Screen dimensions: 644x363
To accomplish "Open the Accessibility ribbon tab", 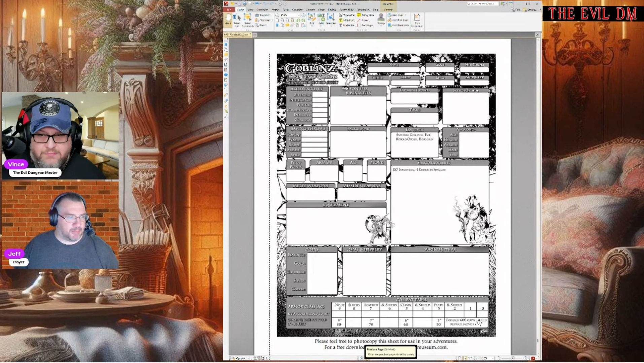I will 346,10.
